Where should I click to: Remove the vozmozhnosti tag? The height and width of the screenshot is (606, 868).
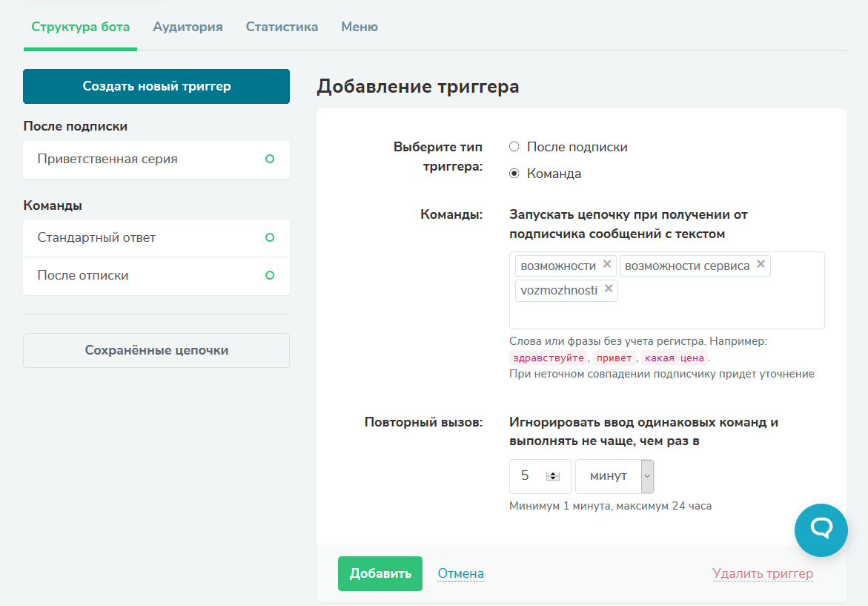click(609, 289)
